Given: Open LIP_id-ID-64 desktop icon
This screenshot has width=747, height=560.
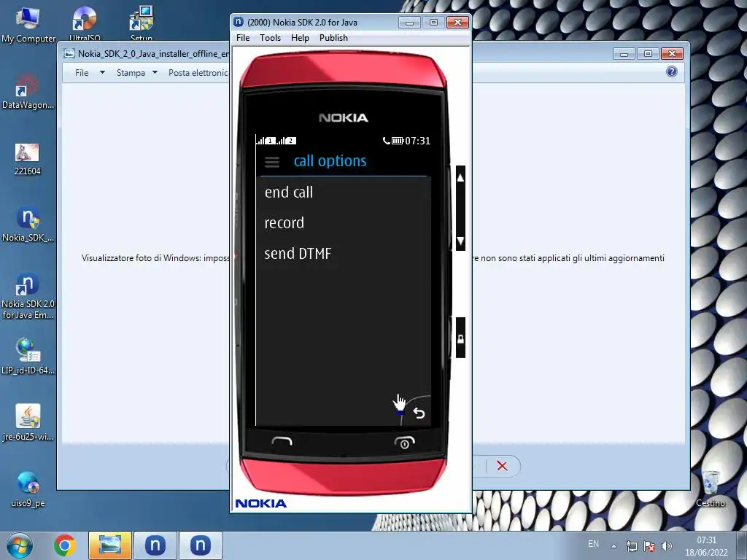Looking at the screenshot, I should [x=28, y=356].
